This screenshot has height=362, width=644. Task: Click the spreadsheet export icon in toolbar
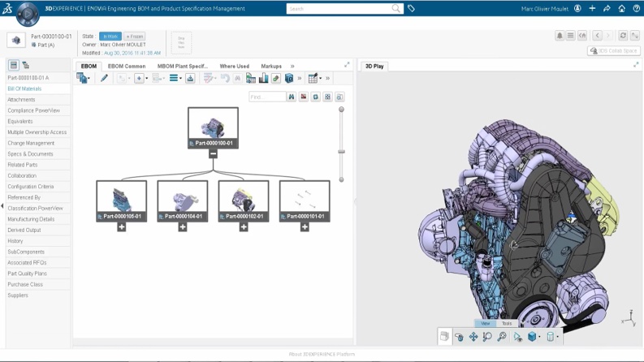[x=251, y=78]
